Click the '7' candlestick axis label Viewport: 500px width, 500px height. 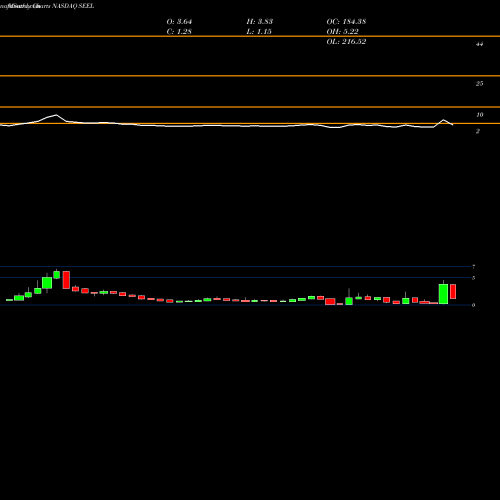tap(473, 267)
